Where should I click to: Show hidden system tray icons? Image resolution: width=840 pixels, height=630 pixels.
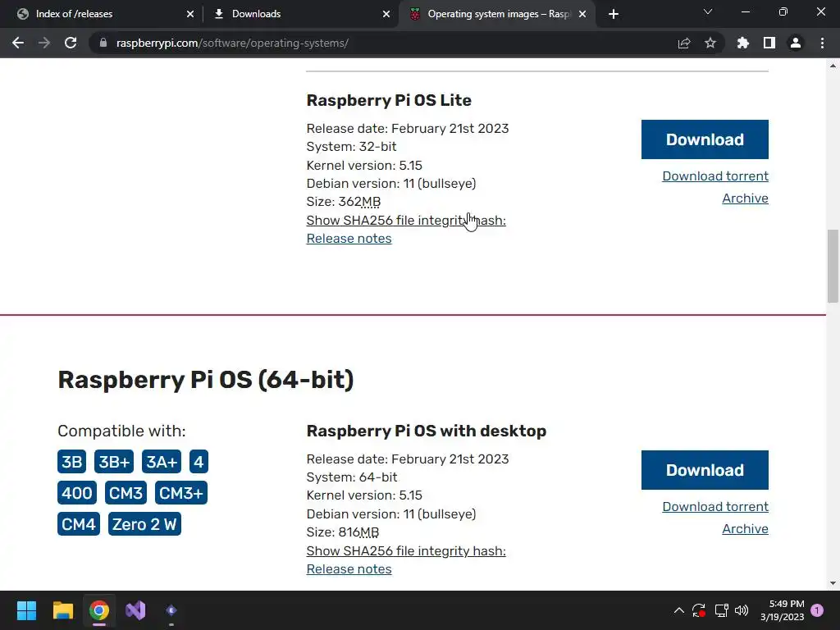678,610
